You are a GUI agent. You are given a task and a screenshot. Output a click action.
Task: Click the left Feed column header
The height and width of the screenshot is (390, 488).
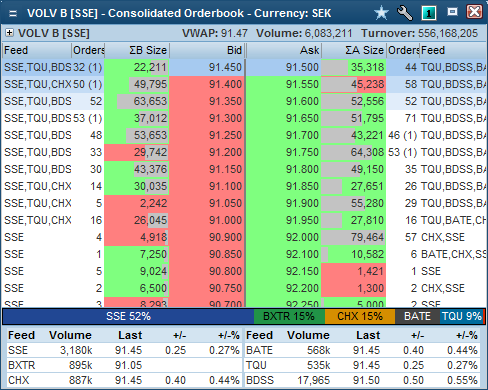[x=37, y=50]
